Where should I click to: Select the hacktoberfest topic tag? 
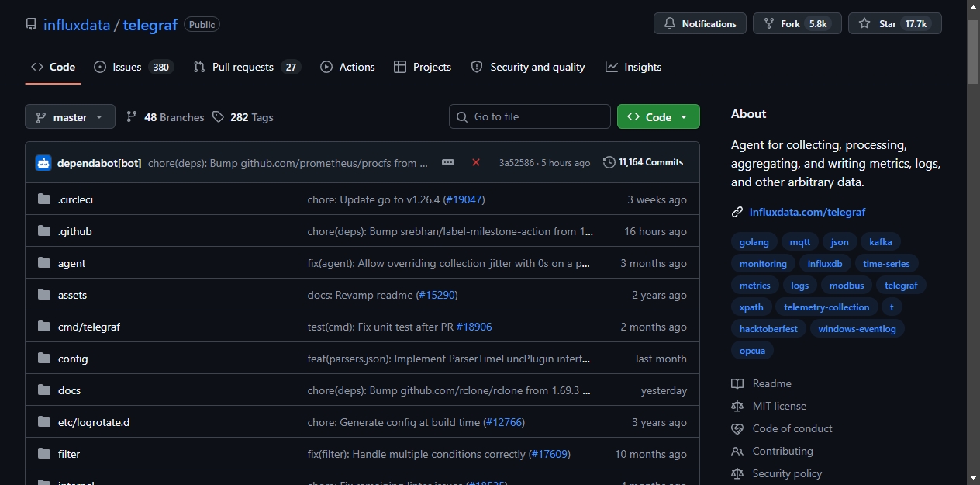768,329
